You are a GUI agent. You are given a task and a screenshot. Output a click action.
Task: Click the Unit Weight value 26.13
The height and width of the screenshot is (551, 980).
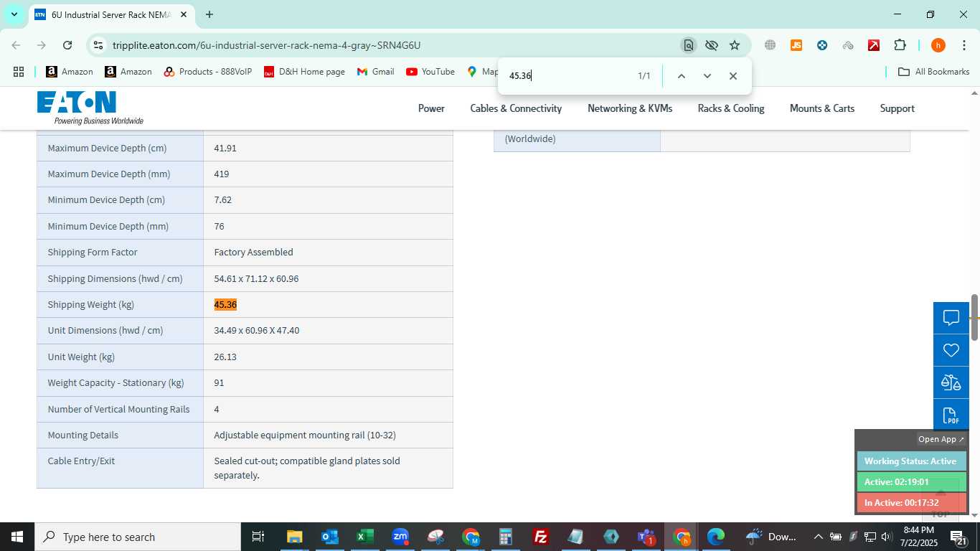pos(225,357)
